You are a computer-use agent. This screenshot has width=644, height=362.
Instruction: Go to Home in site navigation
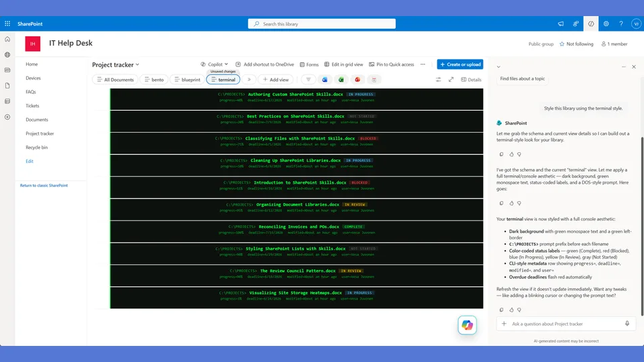(x=32, y=64)
